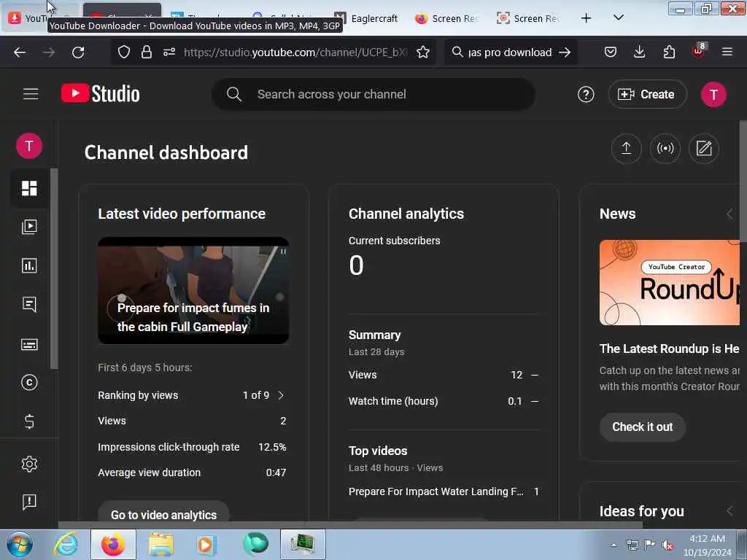Open the YouTube Studio hamburger menu
Image resolution: width=747 pixels, height=560 pixels.
[31, 94]
